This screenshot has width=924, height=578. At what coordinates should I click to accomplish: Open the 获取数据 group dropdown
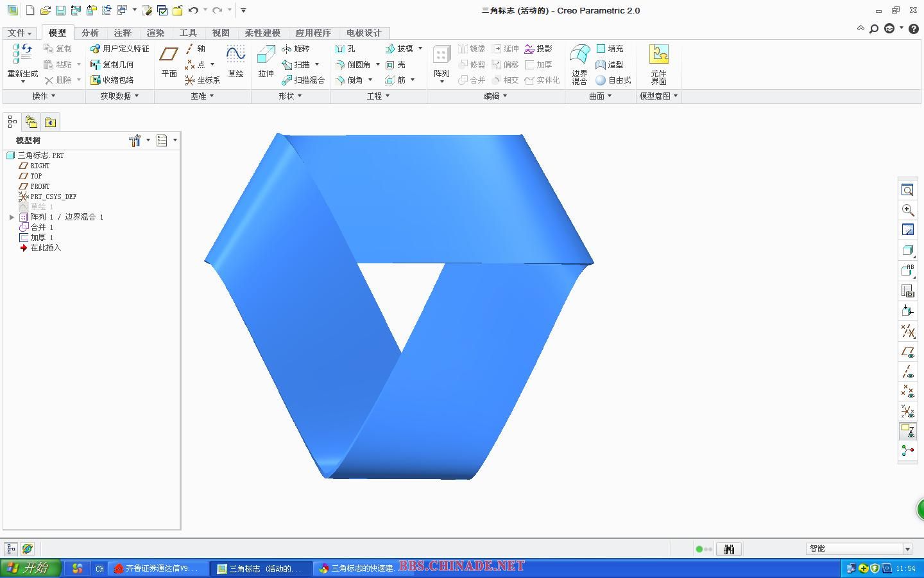[x=119, y=96]
